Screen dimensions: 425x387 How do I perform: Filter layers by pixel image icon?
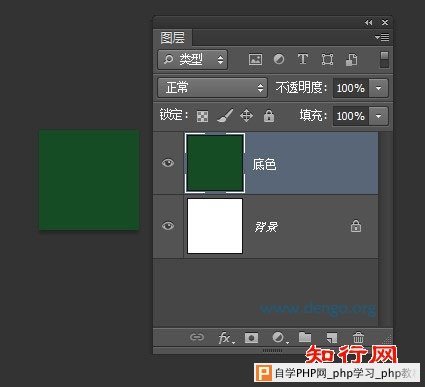pos(255,60)
